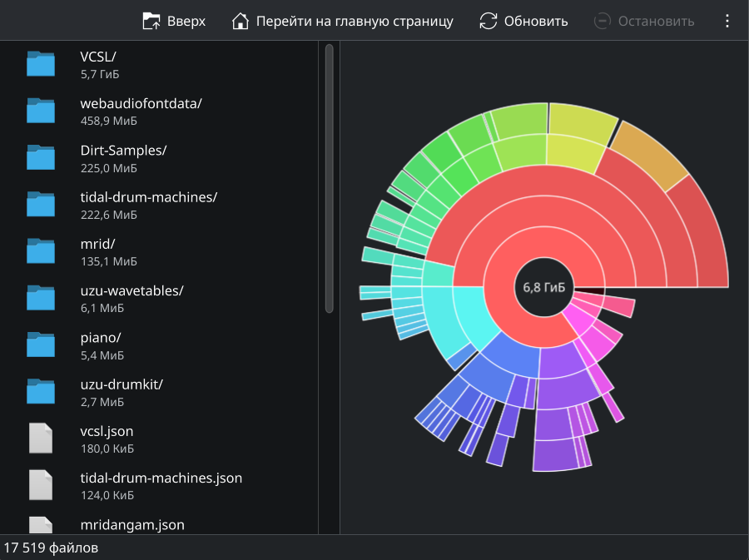Click the vcsl.json file icon
The height and width of the screenshot is (560, 749).
(41, 439)
